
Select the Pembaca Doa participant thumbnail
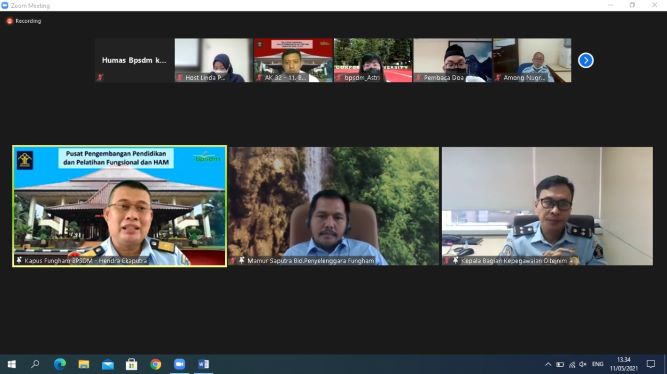point(453,60)
